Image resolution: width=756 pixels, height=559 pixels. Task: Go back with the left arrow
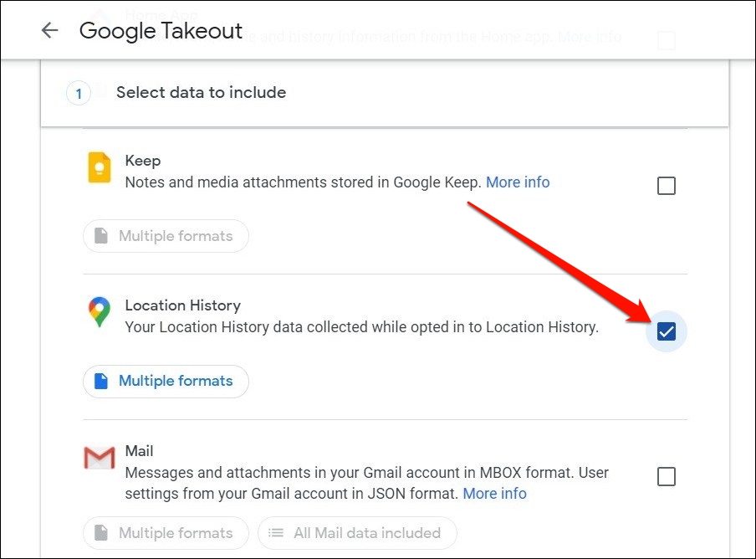click(x=49, y=30)
